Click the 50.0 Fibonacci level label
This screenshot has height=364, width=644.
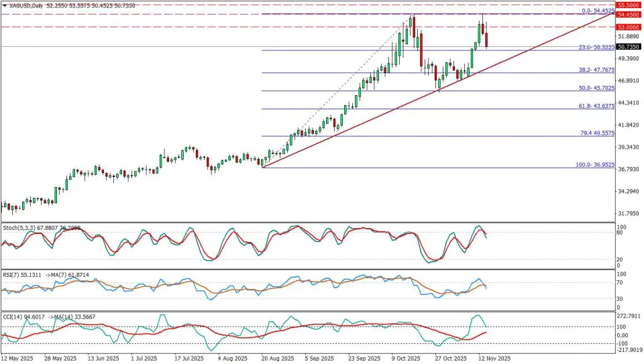point(596,88)
